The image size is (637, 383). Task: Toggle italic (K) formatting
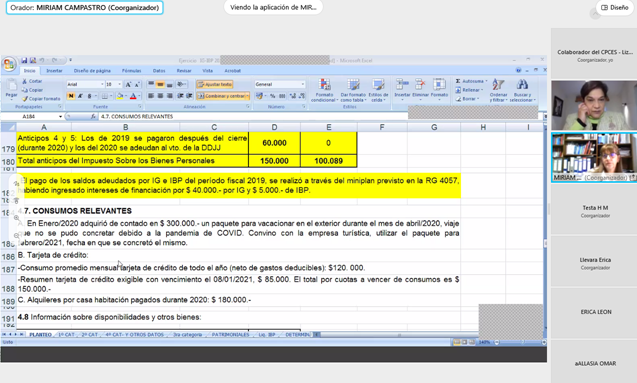coord(80,96)
